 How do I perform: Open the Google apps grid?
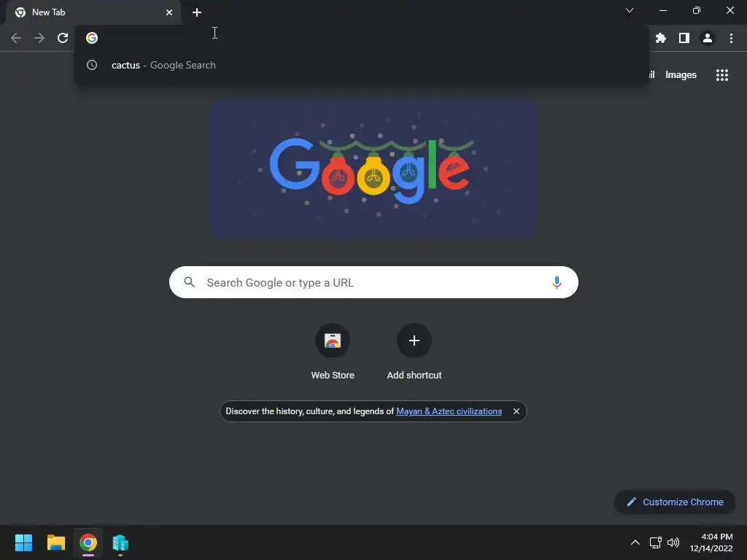tap(721, 75)
